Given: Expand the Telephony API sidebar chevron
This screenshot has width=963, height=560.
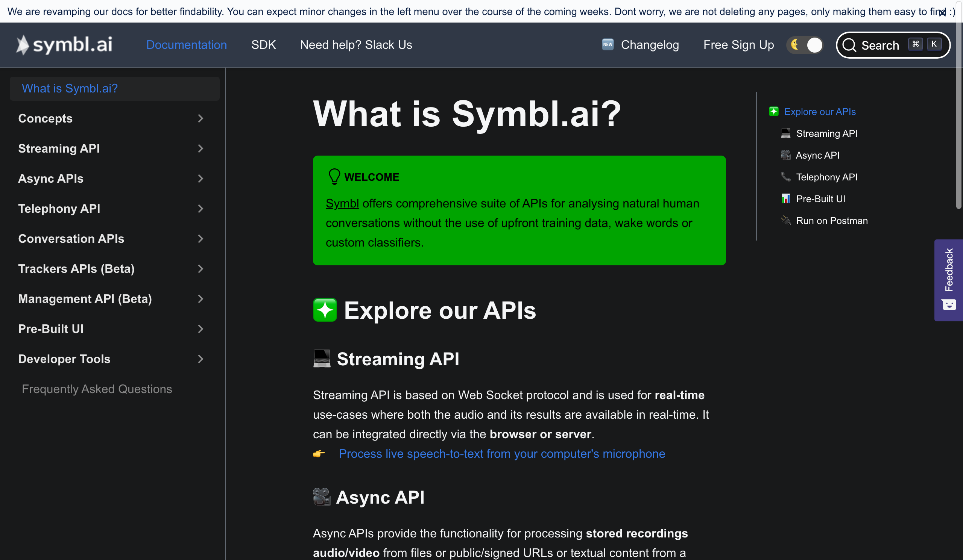Looking at the screenshot, I should (200, 209).
